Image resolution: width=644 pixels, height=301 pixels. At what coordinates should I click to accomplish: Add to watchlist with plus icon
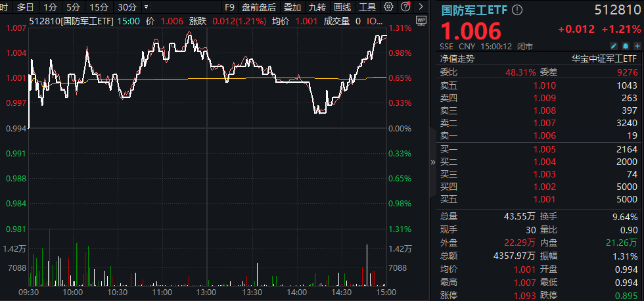click(636, 46)
